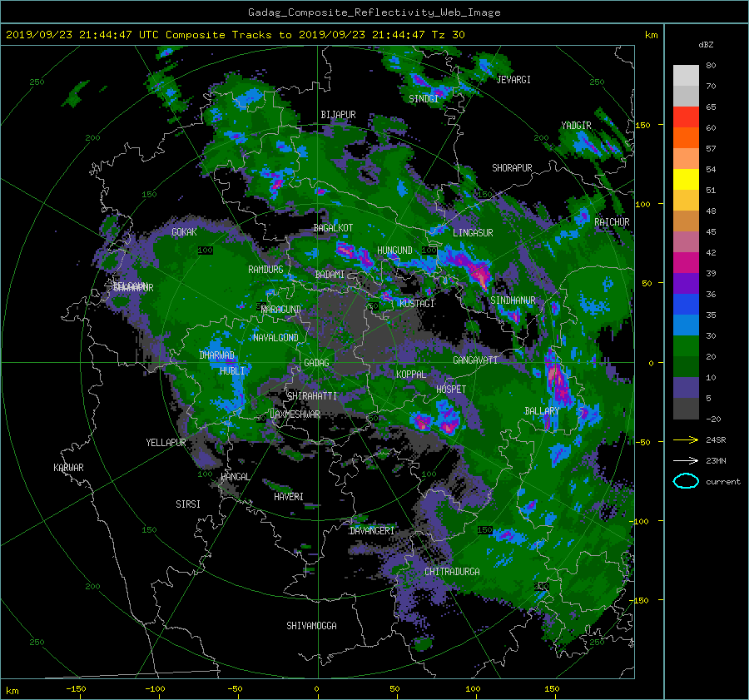This screenshot has height=700, width=749.
Task: Click the HUBLI city label
Action: tap(232, 371)
